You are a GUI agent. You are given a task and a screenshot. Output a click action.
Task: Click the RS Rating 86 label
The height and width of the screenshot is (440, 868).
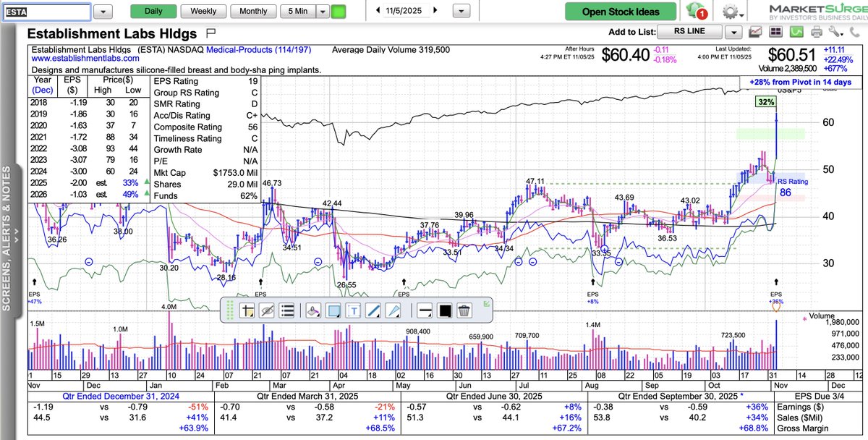(793, 187)
